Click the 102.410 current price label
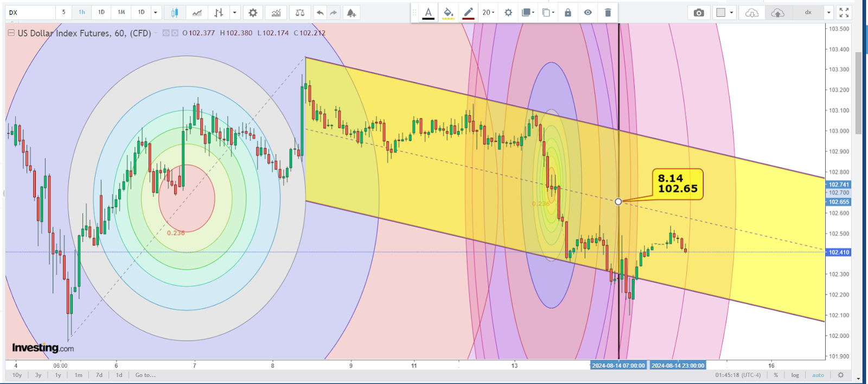Image resolution: width=868 pixels, height=384 pixels. [839, 252]
